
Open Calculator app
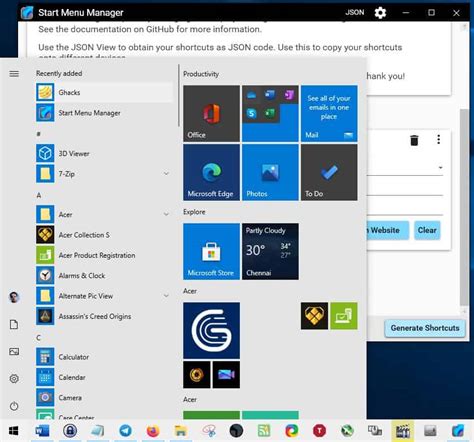point(104,357)
